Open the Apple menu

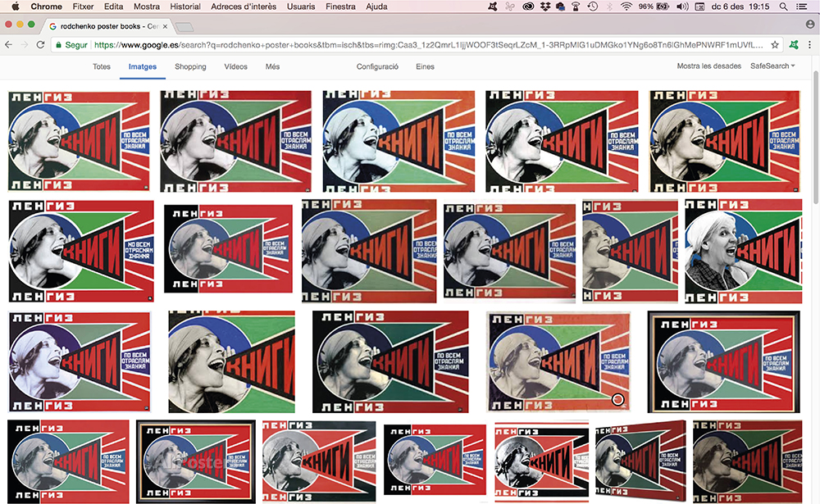click(15, 7)
